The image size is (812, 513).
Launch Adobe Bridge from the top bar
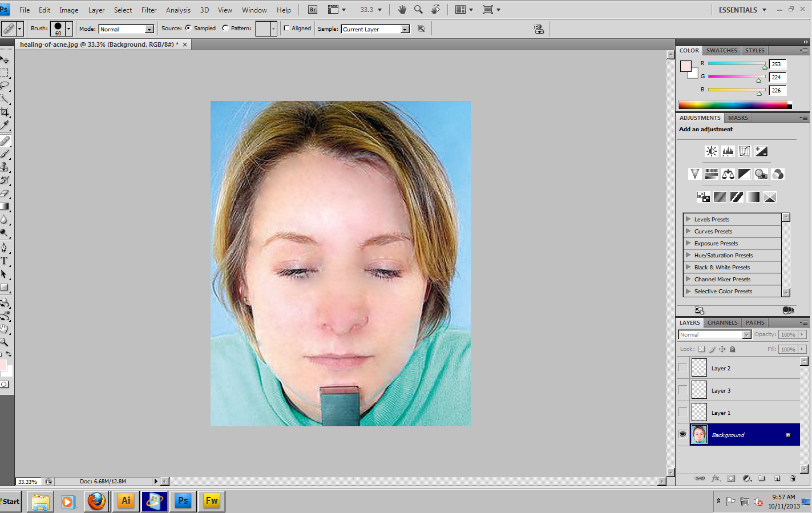point(313,10)
